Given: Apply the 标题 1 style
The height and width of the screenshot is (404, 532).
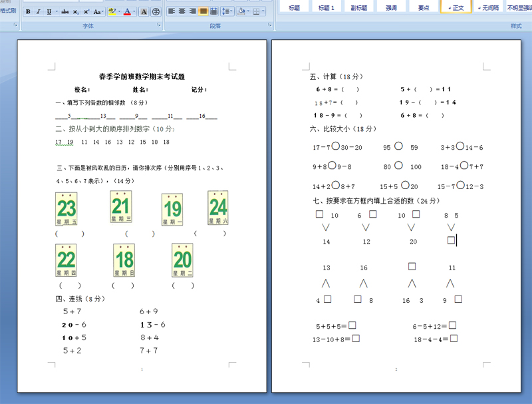Looking at the screenshot, I should pyautogui.click(x=326, y=7).
